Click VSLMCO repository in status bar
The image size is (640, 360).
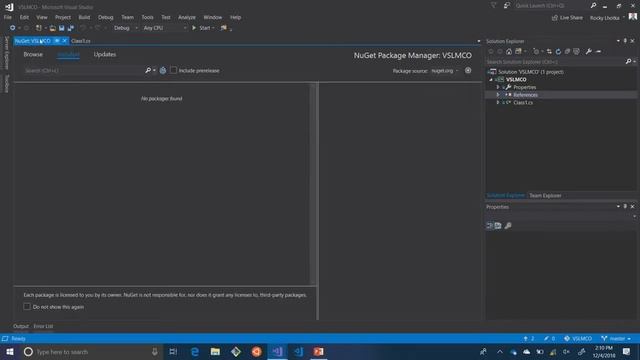coord(578,339)
